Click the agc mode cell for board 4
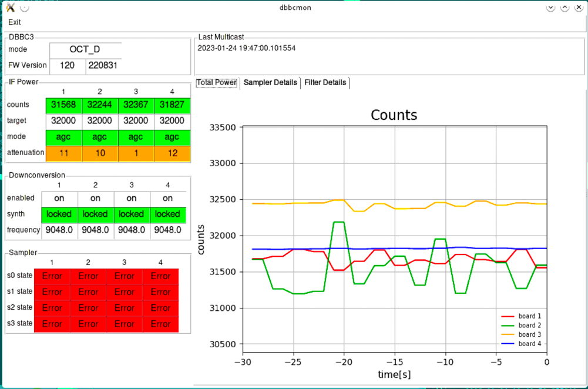Screen dimensions: 588x389 pyautogui.click(x=172, y=138)
